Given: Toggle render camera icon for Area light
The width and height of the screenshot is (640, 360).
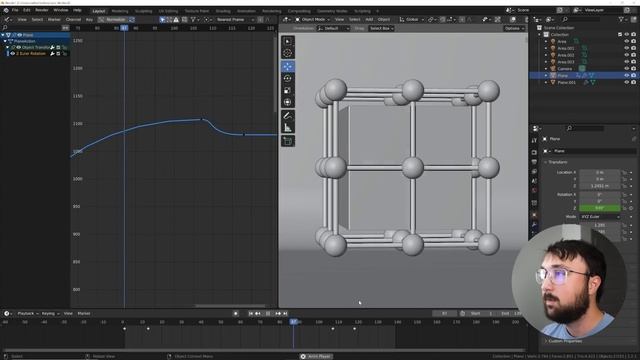Looking at the screenshot, I should (633, 41).
